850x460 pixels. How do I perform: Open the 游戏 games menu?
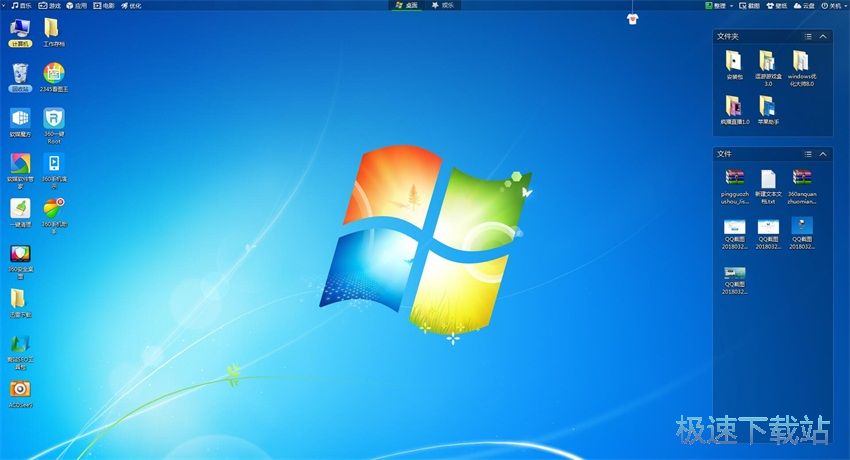tap(49, 5)
